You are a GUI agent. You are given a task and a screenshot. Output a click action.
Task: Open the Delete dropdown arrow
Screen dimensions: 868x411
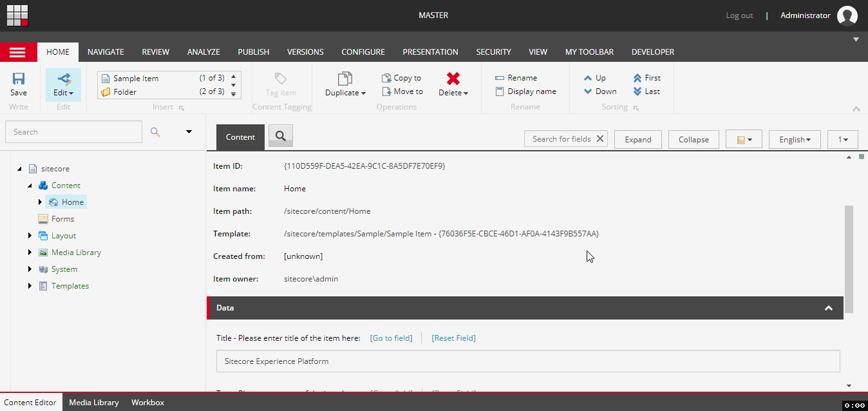466,93
